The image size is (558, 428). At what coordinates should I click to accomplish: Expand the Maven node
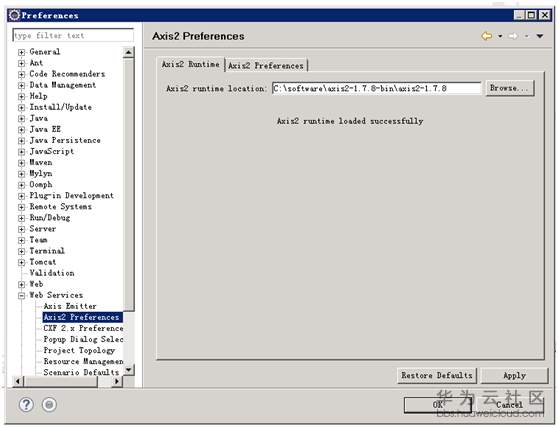tap(22, 163)
